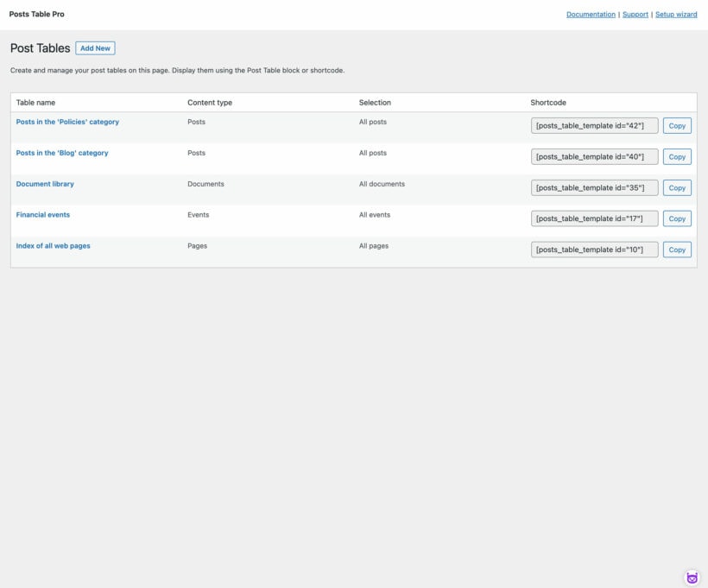Open the Support link
The image size is (708, 588).
pos(636,14)
